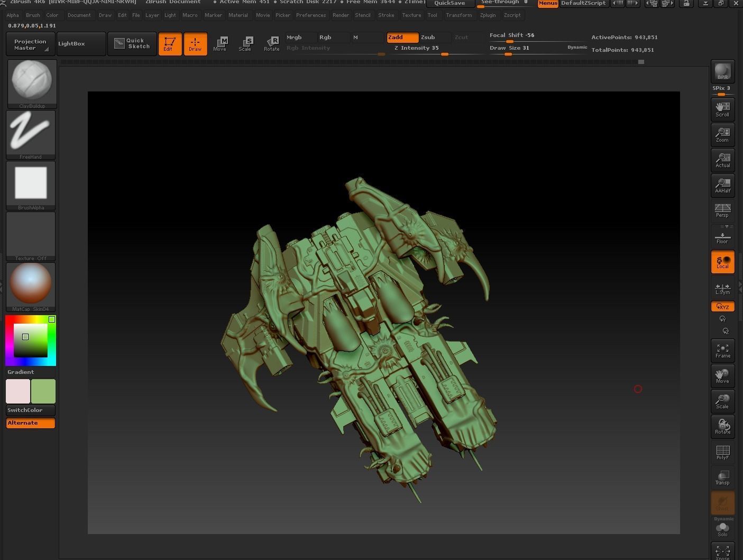Click the Quick Sketch icon button
The image size is (743, 560).
132,44
